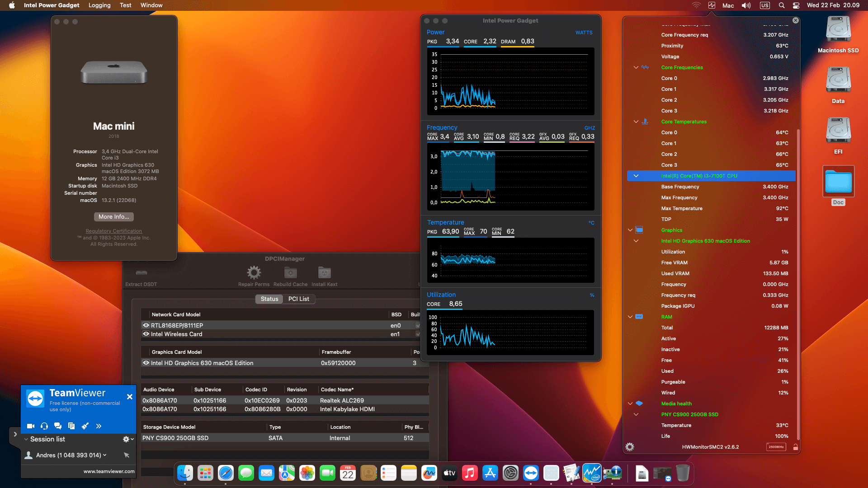Click More Info... button
The width and height of the screenshot is (868, 488).
[114, 217]
